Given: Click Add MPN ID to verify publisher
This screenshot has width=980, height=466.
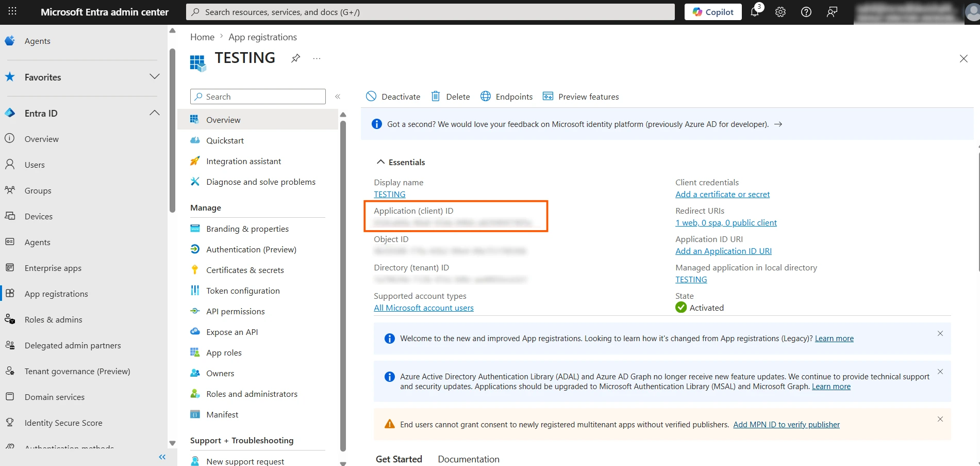Looking at the screenshot, I should pyautogui.click(x=786, y=425).
